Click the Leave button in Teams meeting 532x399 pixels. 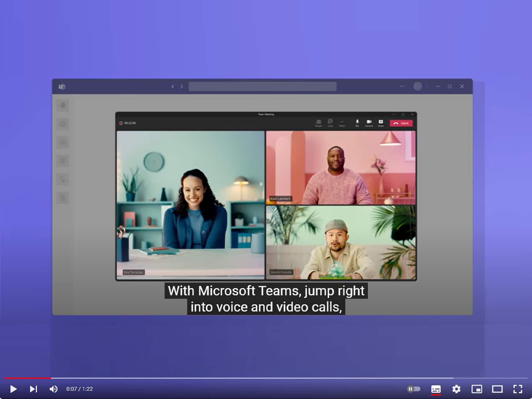401,123
